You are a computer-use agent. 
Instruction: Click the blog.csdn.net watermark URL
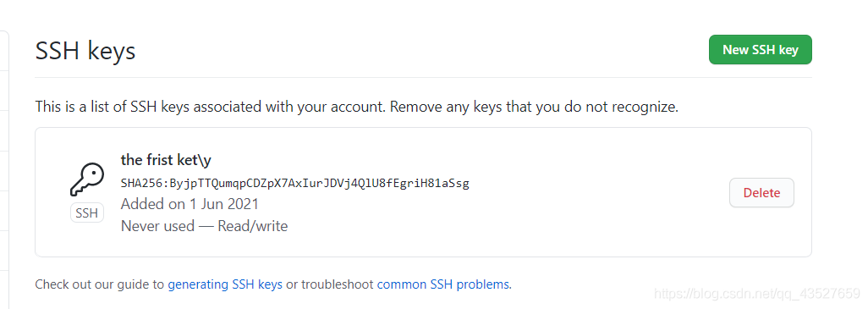[x=756, y=292]
